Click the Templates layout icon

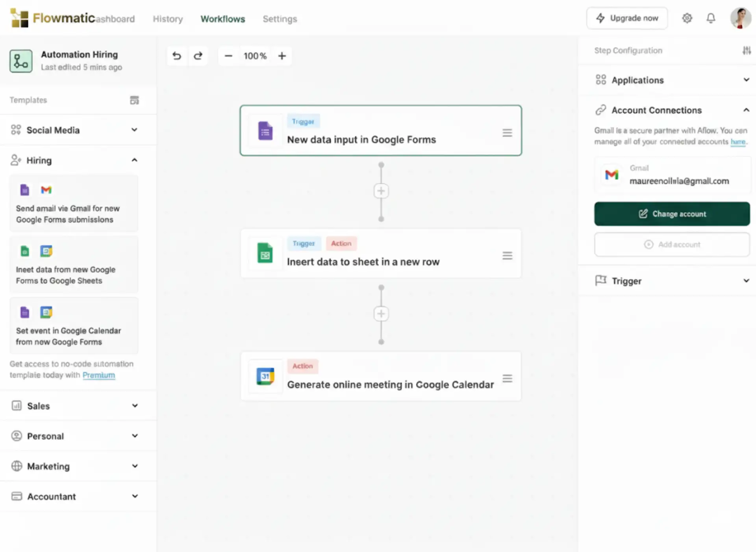tap(134, 100)
